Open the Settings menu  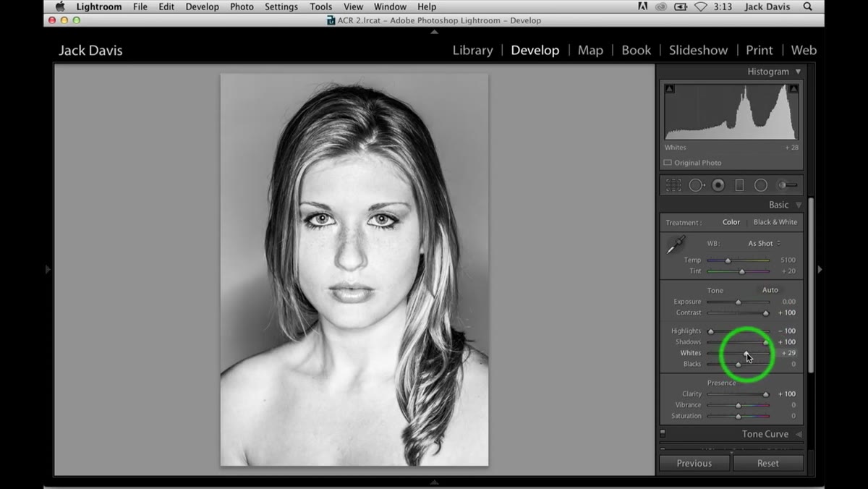281,7
